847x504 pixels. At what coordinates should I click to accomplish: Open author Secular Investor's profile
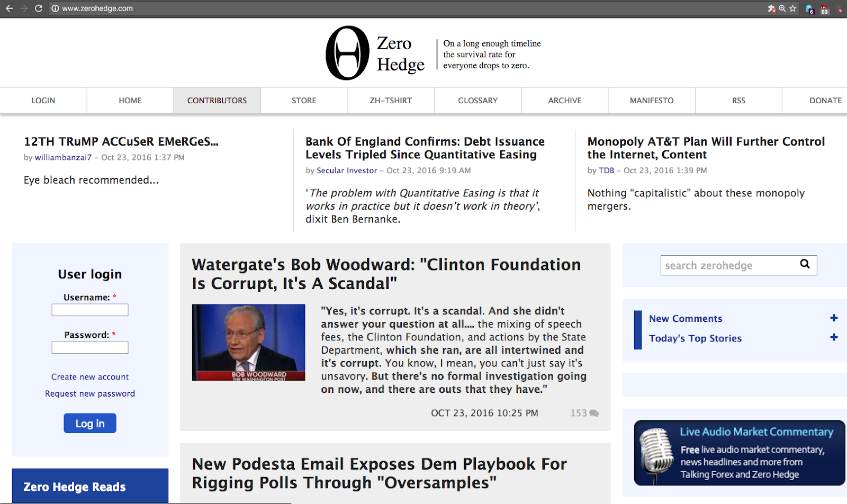[x=347, y=170]
